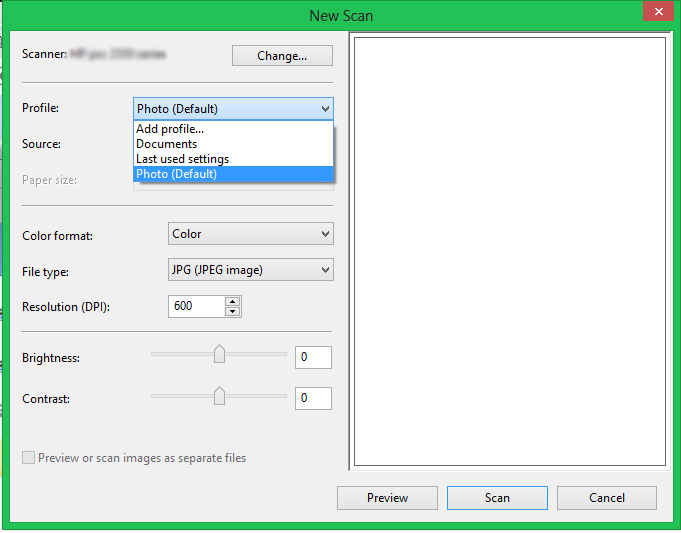Close the New Scan dialog window
681x533 pixels.
tap(654, 12)
